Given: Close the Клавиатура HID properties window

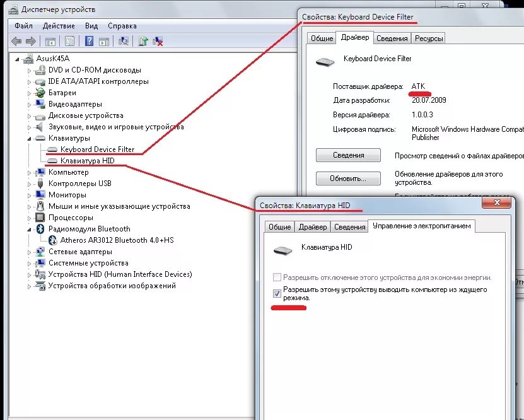Looking at the screenshot, I should [497, 202].
